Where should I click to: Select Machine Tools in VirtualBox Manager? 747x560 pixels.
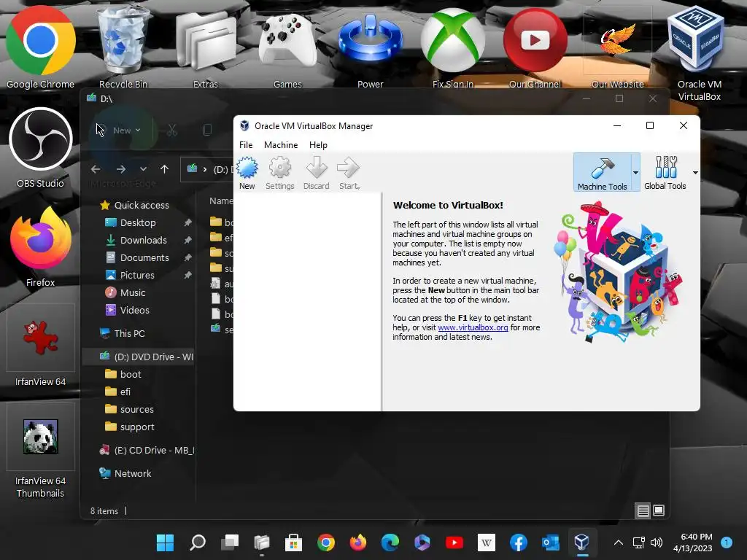pos(602,172)
